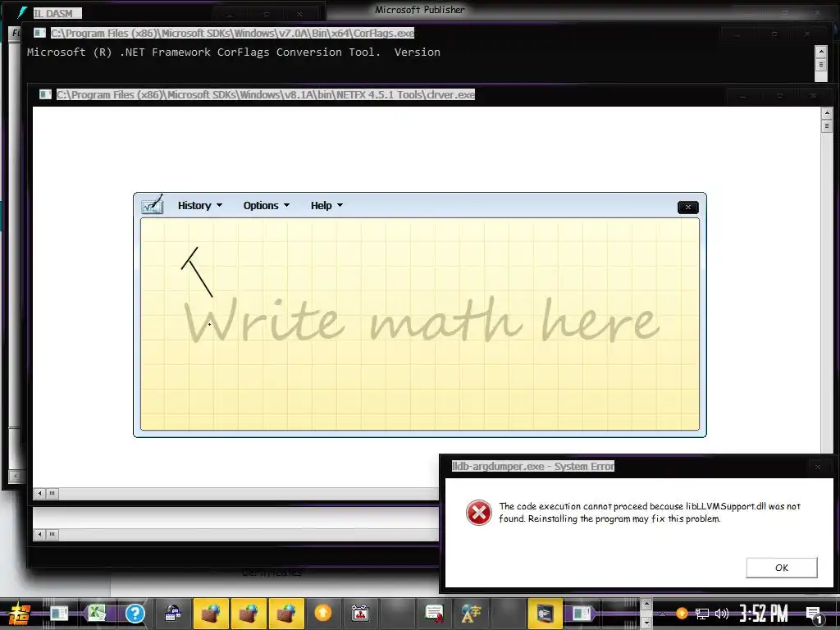Click the 3:52 PM taskbar clock
This screenshot has width=840, height=630.
pos(764,614)
